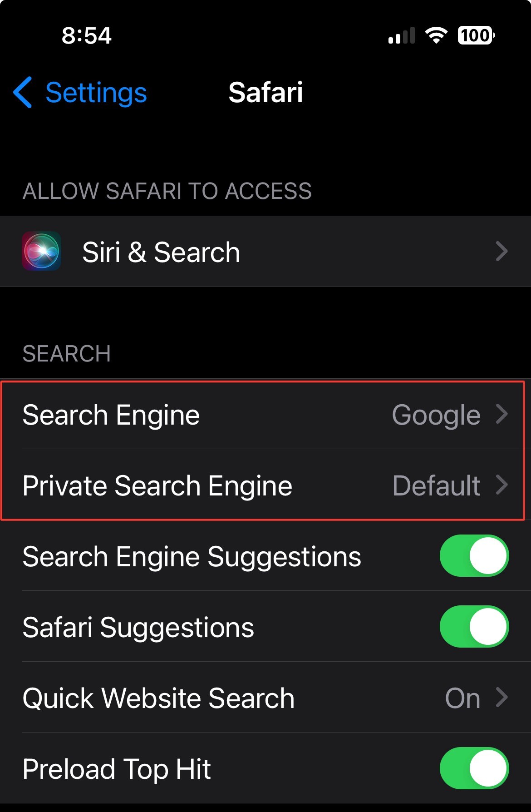Tap the battery 100 indicator
531x812 pixels.
click(476, 35)
